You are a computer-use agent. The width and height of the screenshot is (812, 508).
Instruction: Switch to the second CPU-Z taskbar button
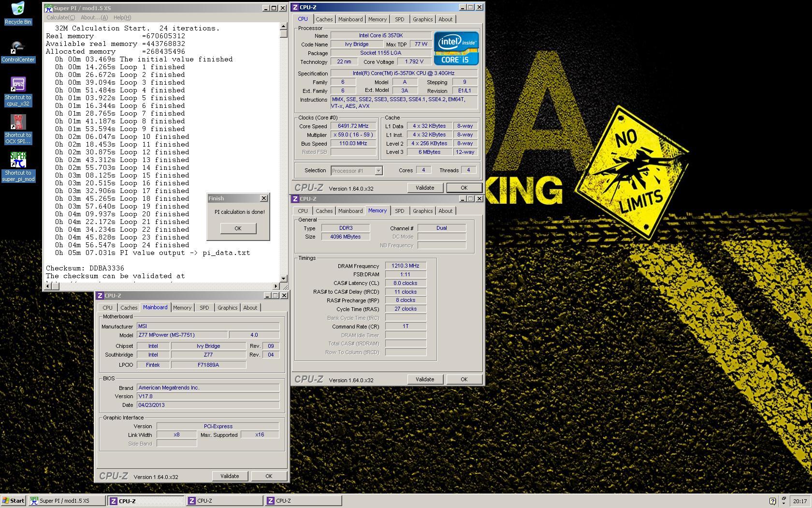coord(225,501)
